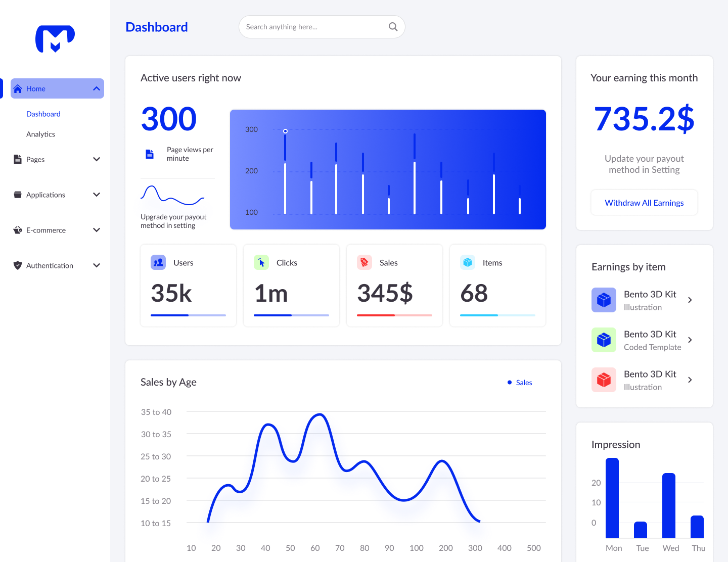Expand the Applications menu chevron
The image size is (728, 562).
97,195
